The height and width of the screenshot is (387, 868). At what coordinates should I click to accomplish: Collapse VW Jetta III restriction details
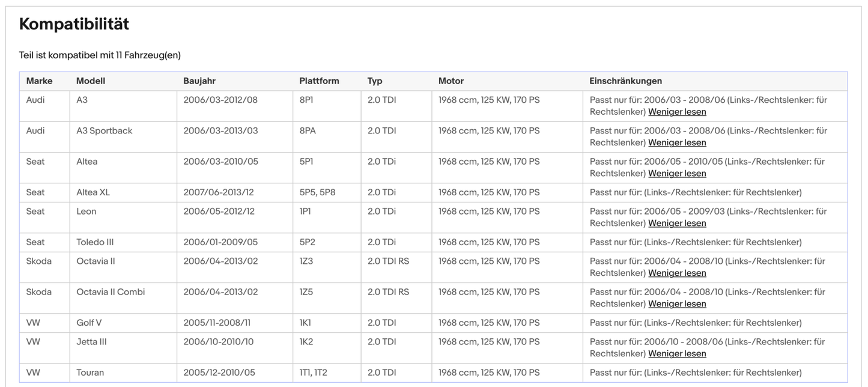click(x=677, y=353)
